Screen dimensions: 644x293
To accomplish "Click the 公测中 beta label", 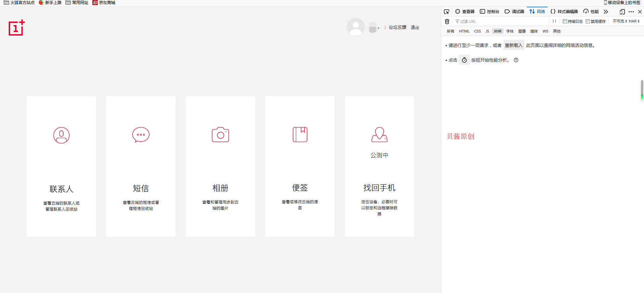I will pos(379,155).
